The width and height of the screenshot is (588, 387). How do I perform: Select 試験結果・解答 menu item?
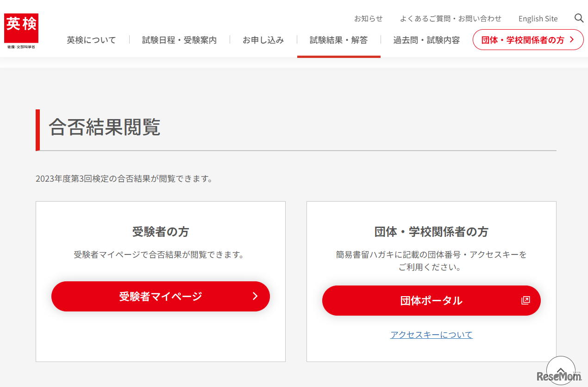tap(338, 40)
